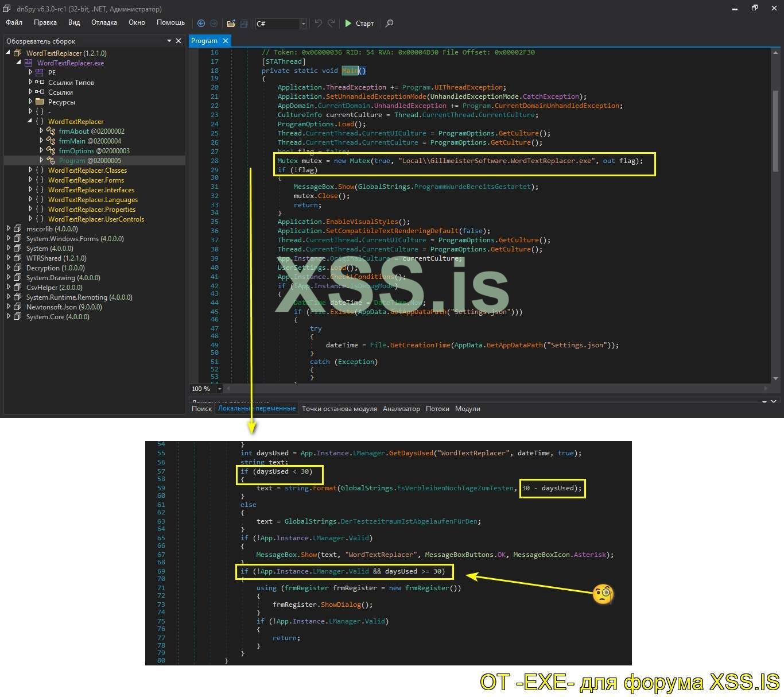Open the Помощь menu
The image size is (784, 697).
170,22
